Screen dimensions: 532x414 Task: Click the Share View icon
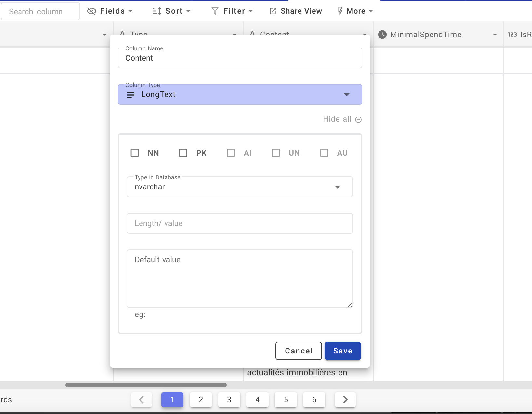(273, 11)
